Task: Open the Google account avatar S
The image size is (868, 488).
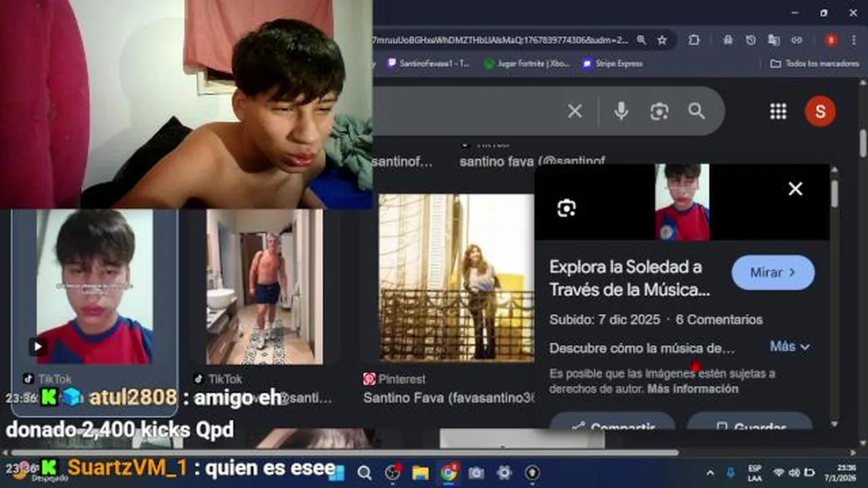Action: coord(820,111)
